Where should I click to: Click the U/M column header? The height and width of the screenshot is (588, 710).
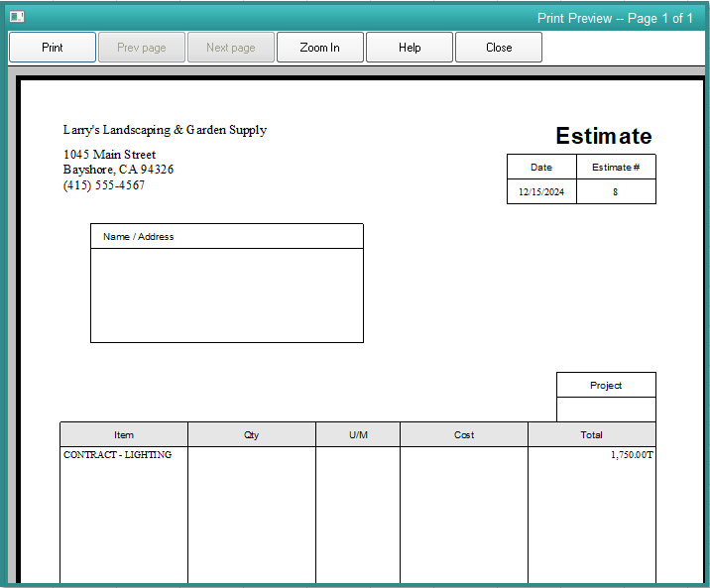pyautogui.click(x=358, y=435)
